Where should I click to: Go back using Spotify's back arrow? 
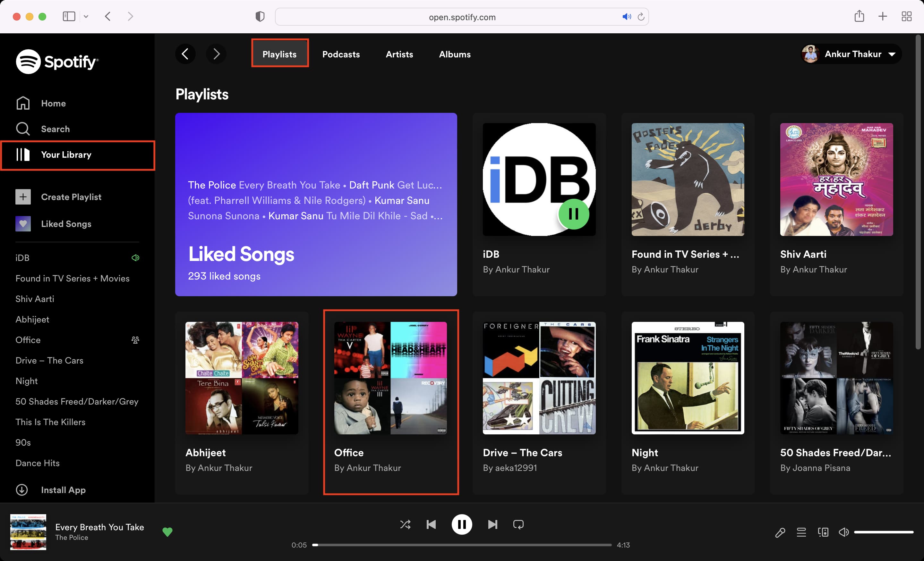(x=185, y=54)
